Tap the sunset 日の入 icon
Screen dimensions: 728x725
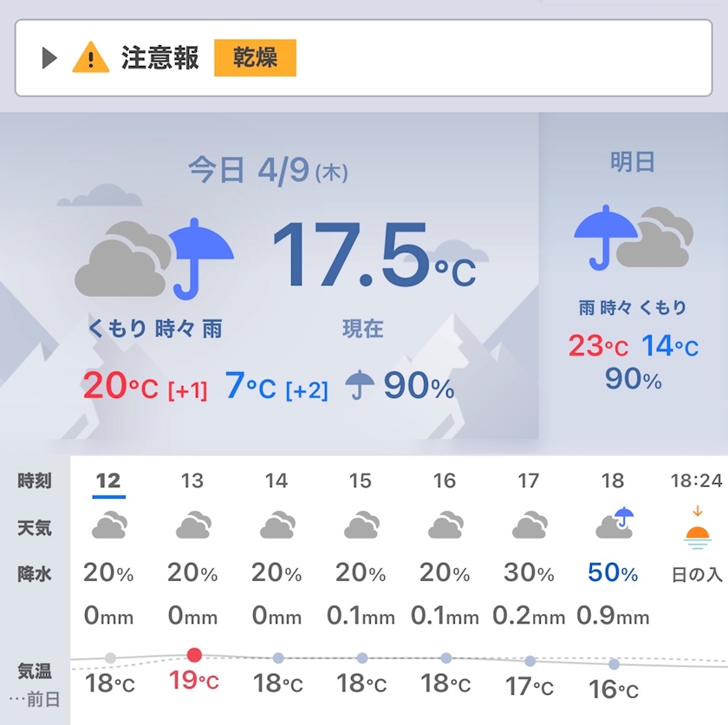698,528
